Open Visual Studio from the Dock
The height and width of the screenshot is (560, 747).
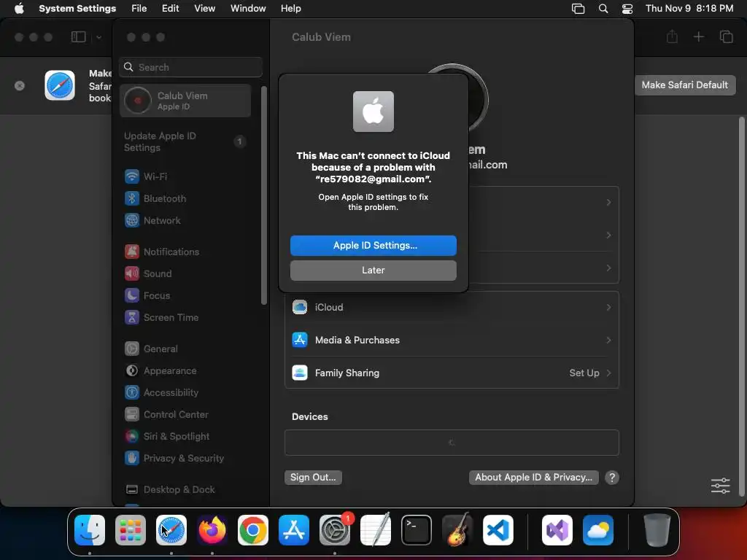point(557,530)
